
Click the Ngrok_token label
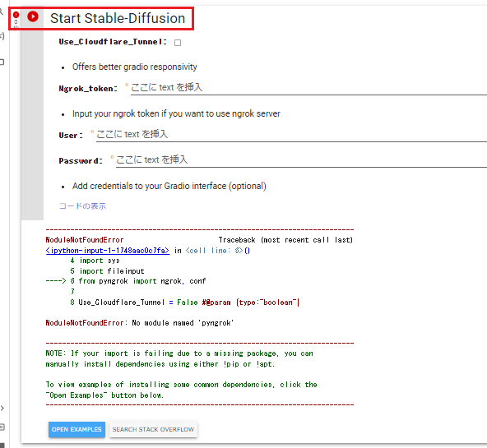coord(88,89)
